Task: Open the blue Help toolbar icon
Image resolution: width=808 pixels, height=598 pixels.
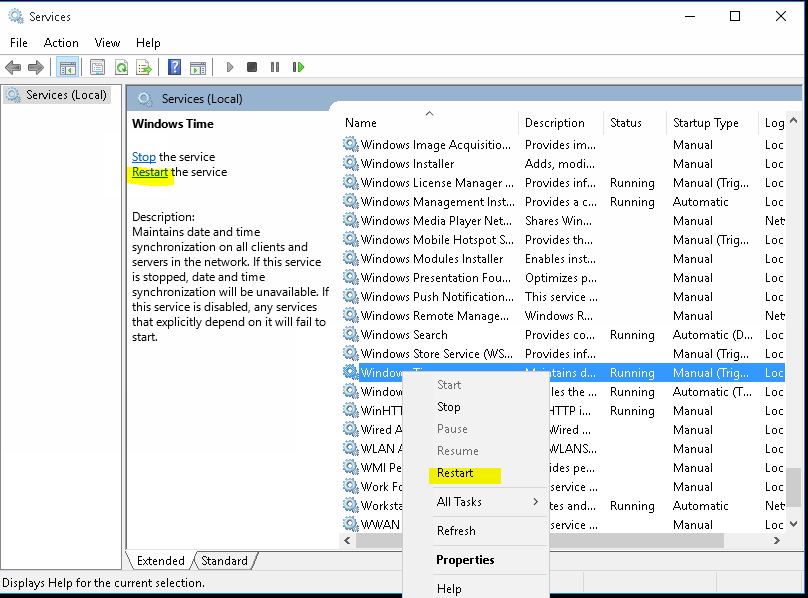Action: [x=174, y=67]
